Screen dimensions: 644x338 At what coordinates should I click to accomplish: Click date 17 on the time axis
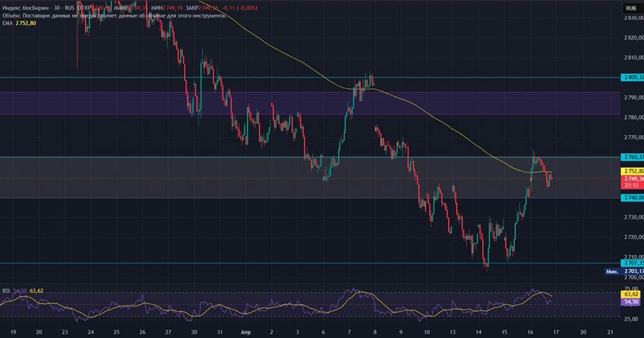point(556,332)
